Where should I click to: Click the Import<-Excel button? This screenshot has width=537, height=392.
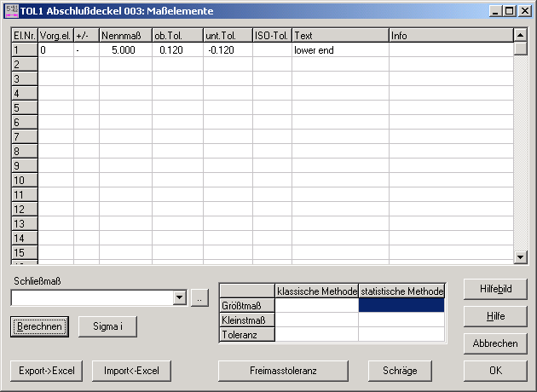[x=132, y=371]
